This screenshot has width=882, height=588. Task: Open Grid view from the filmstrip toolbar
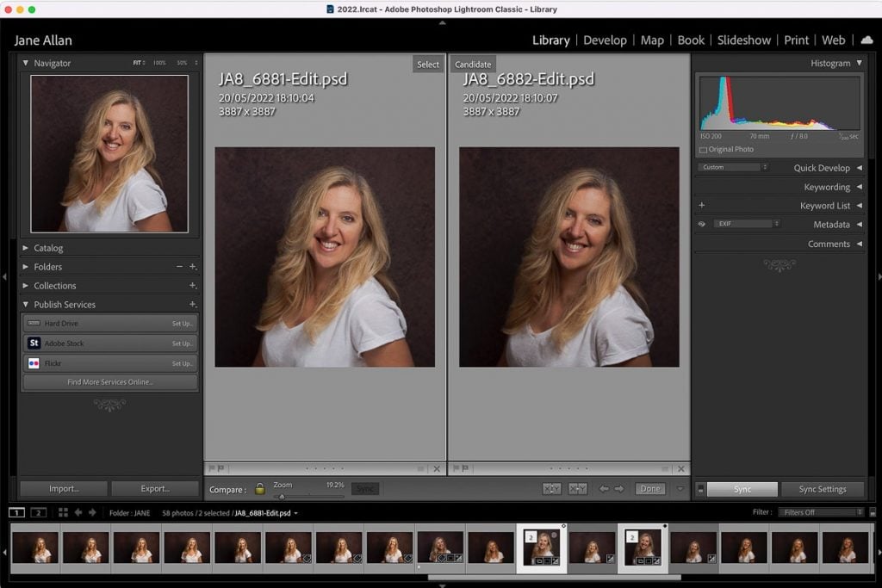click(64, 512)
